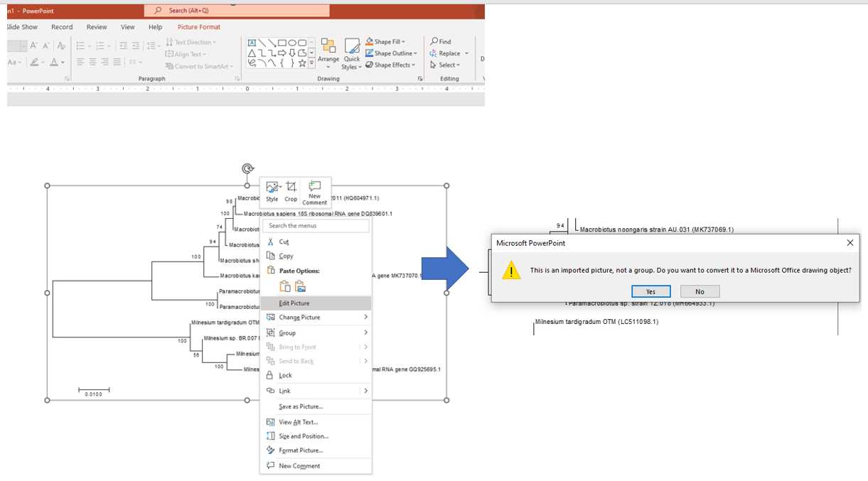Viewport: 868px width, 481px height.
Task: Select Down Arrow block shape in gallery
Action: 292,53
